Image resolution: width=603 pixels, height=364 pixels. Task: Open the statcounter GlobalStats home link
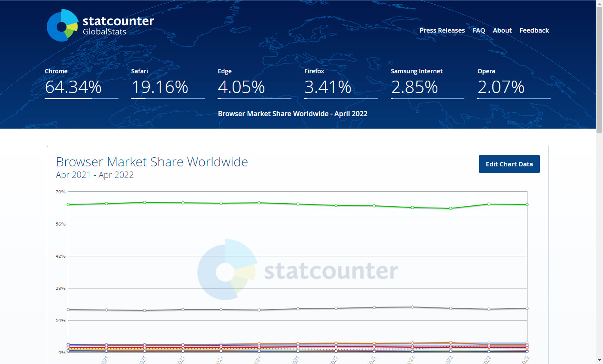click(x=100, y=25)
